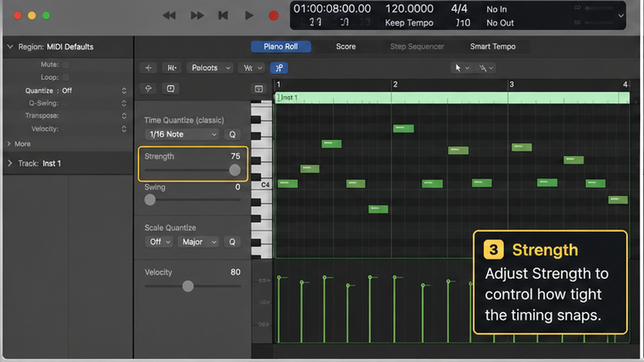Toggle the Mute checkbox in the region inspector
This screenshot has height=362, width=644.
(x=66, y=65)
